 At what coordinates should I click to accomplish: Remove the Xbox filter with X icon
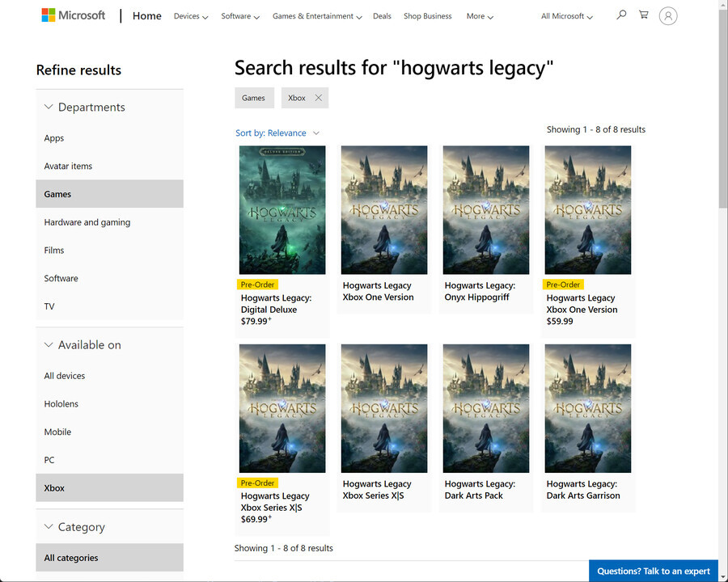click(319, 98)
